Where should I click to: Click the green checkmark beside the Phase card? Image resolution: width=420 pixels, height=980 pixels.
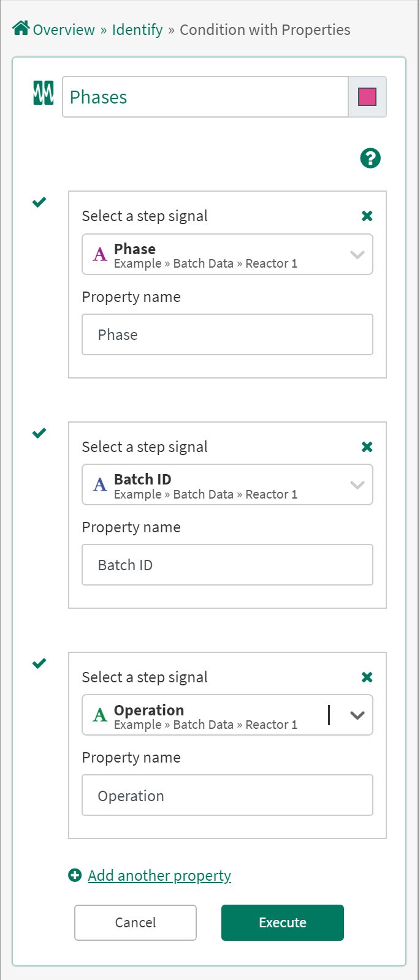click(39, 202)
